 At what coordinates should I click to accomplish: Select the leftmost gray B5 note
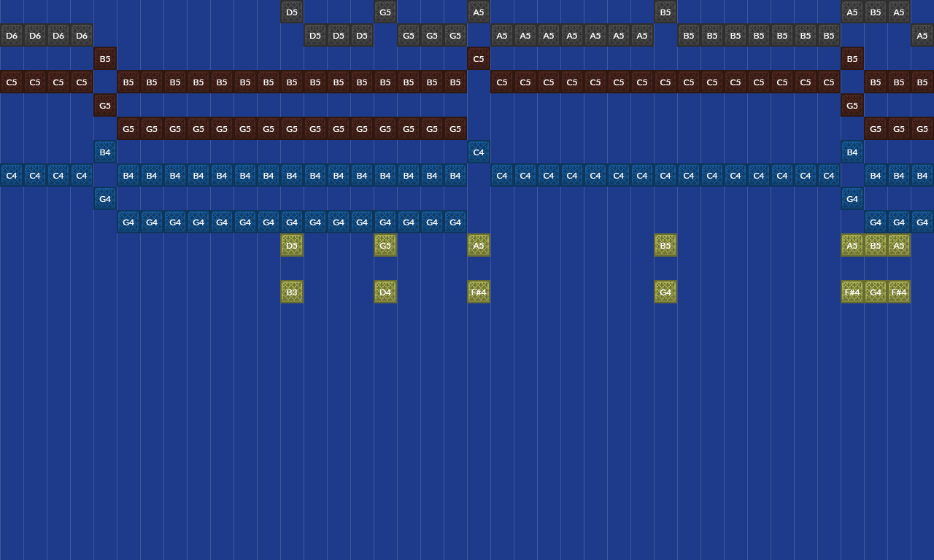click(x=665, y=12)
